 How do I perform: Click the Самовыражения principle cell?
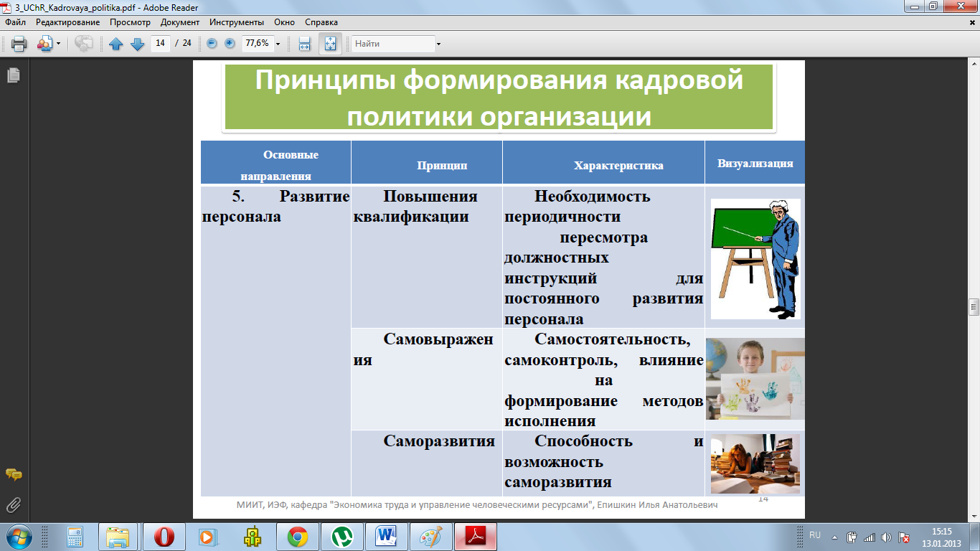pos(427,379)
